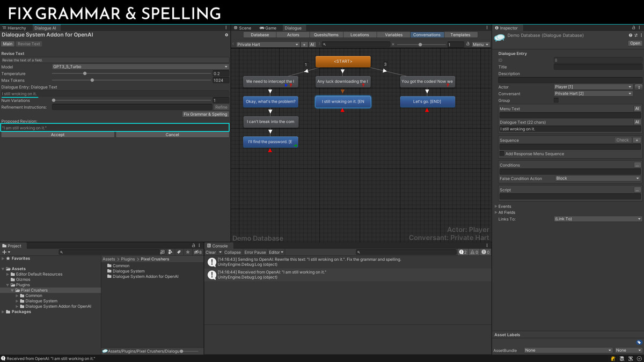Clear the Console log
This screenshot has height=362, width=644.
[x=210, y=252]
